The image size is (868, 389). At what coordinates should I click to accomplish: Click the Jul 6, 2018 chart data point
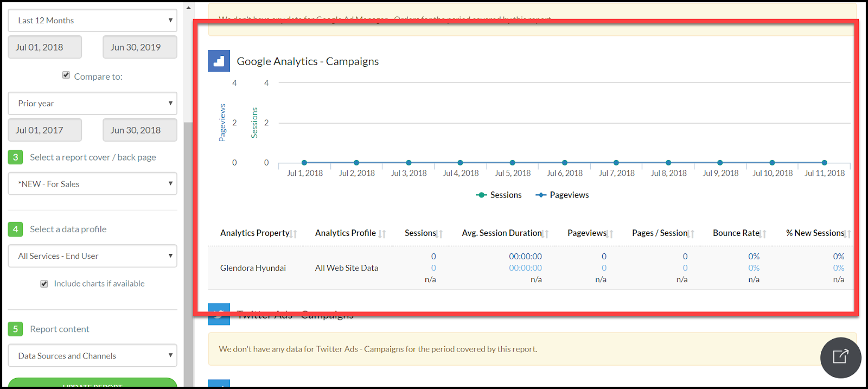point(565,163)
